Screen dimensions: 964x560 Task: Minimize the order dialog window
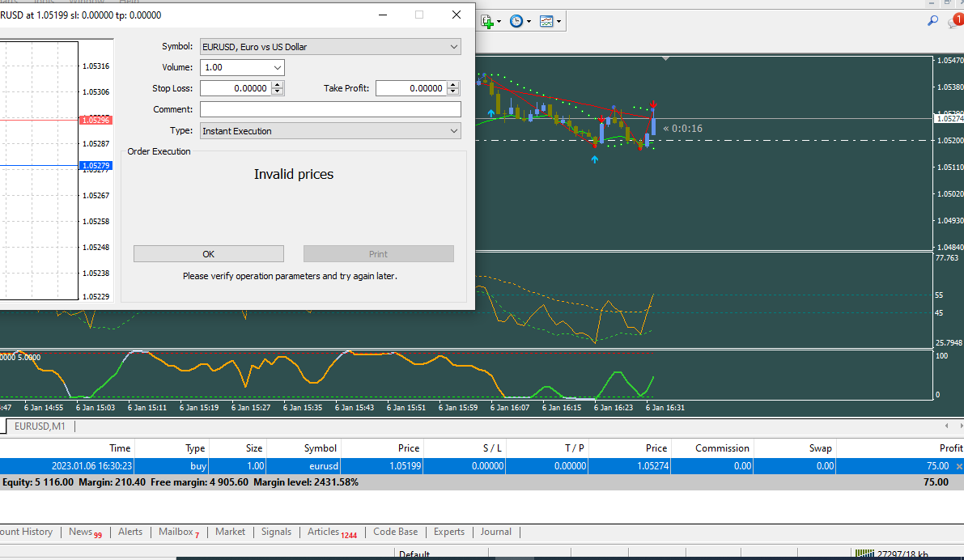[x=383, y=15]
